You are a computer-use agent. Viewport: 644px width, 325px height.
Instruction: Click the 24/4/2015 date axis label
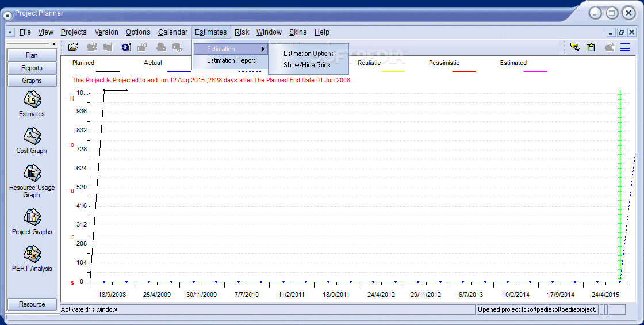click(605, 295)
